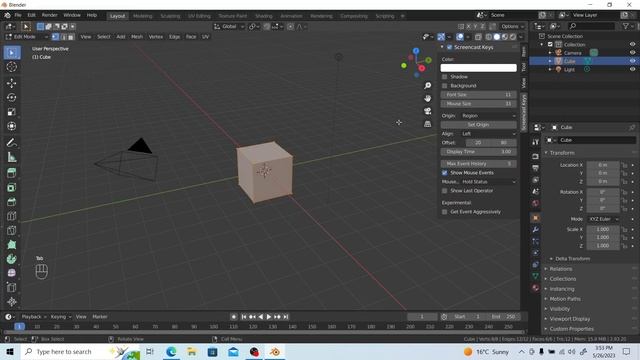The width and height of the screenshot is (640, 360).
Task: Open the Modifier properties wrench icon
Action: click(536, 230)
